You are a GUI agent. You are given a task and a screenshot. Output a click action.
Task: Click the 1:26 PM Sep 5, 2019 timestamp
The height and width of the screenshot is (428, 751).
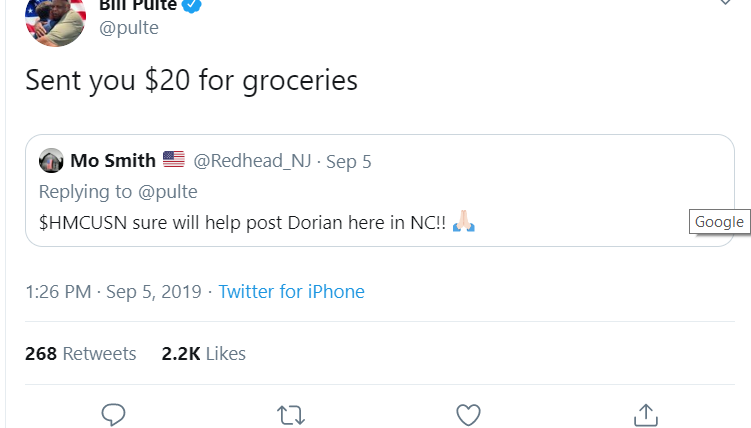pos(113,292)
